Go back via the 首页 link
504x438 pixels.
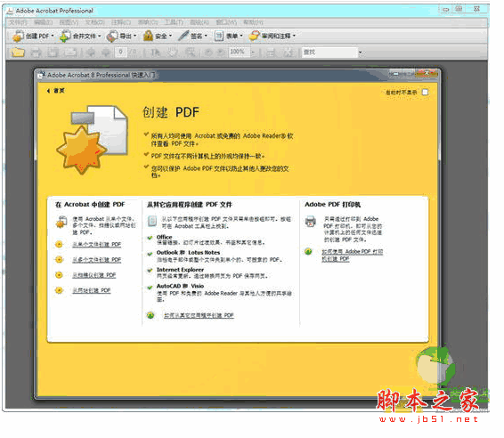click(55, 91)
